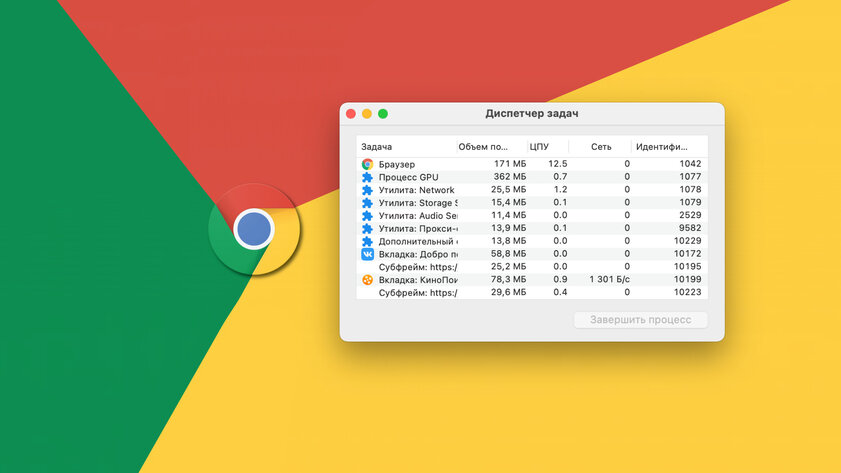Screen dimensions: 841x473
Task: Select the Утилита: Audio row
Action: coord(532,216)
